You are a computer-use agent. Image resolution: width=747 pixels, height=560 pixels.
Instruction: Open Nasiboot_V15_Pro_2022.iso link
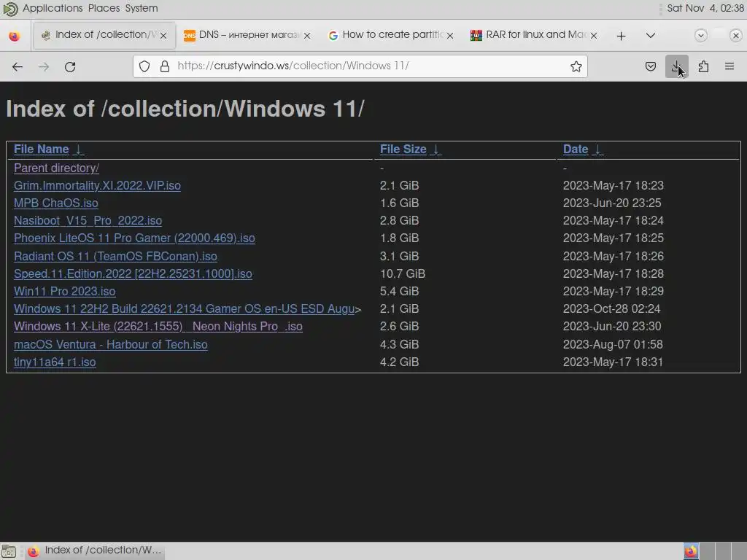pos(88,221)
